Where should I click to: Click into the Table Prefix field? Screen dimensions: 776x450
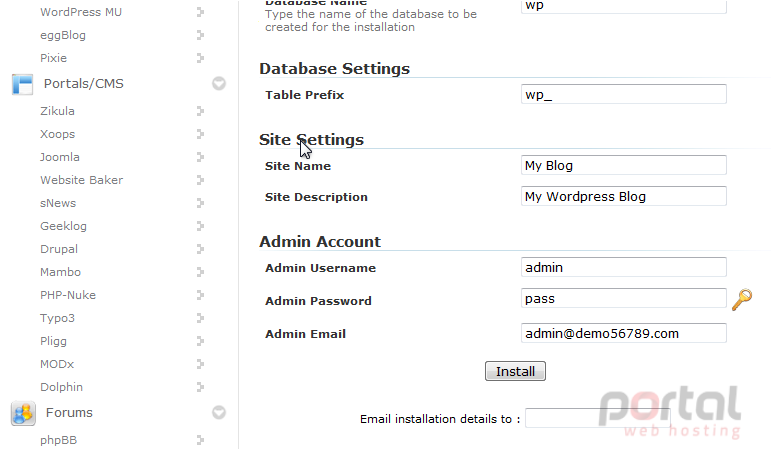[624, 94]
